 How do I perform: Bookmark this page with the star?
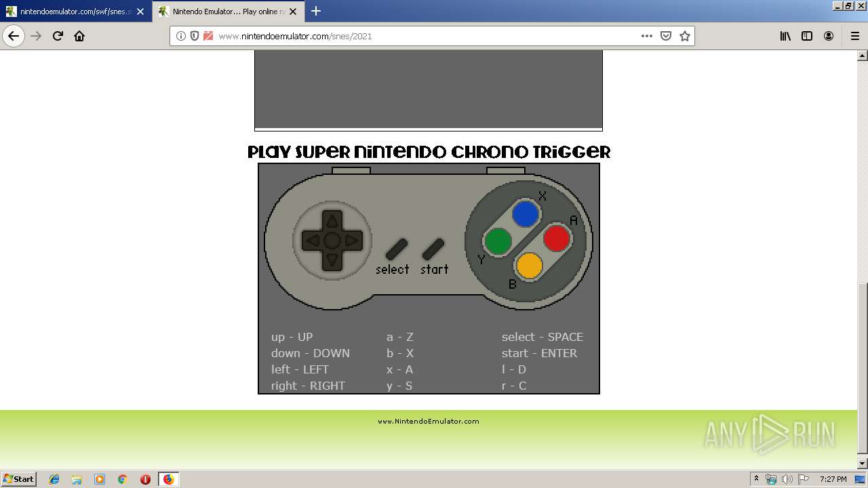(x=685, y=36)
